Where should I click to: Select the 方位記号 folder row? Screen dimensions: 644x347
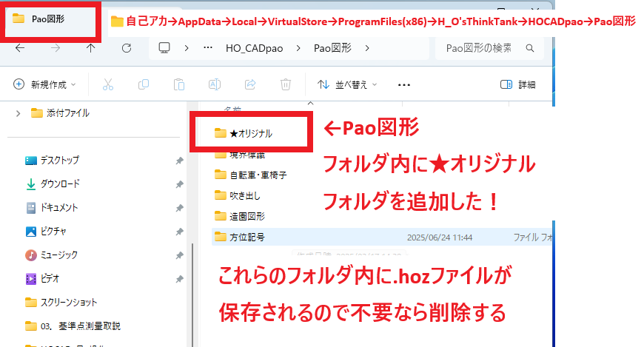pyautogui.click(x=382, y=237)
